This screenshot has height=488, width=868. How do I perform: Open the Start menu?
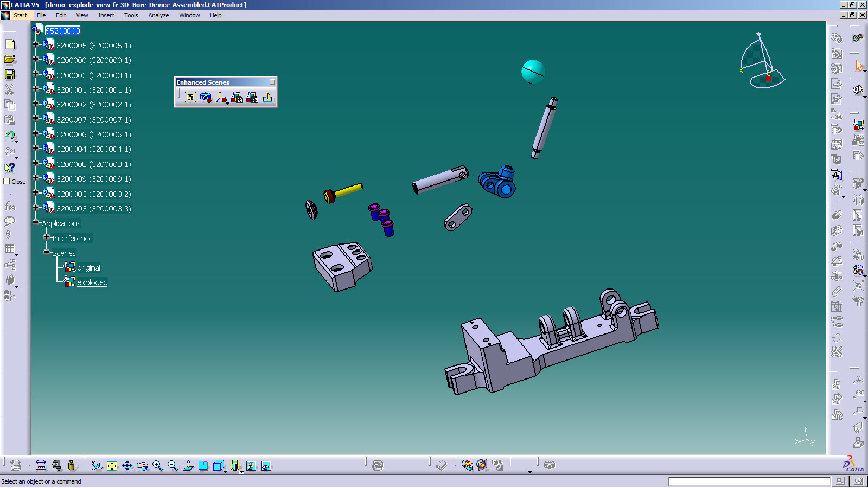tap(20, 15)
